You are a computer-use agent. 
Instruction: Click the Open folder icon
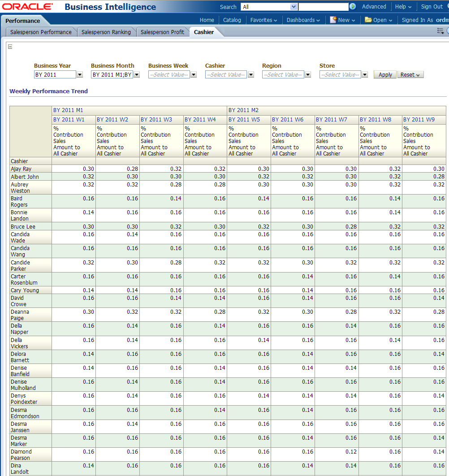pyautogui.click(x=368, y=20)
